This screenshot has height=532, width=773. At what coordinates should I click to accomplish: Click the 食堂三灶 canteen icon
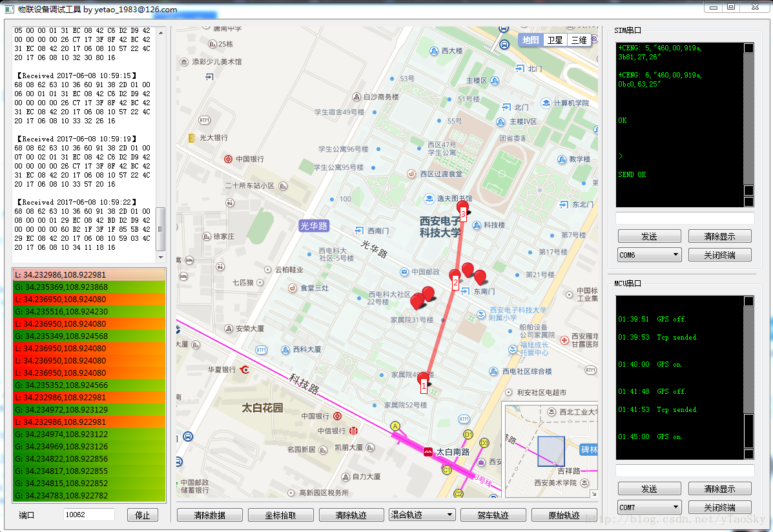pyautogui.click(x=293, y=288)
